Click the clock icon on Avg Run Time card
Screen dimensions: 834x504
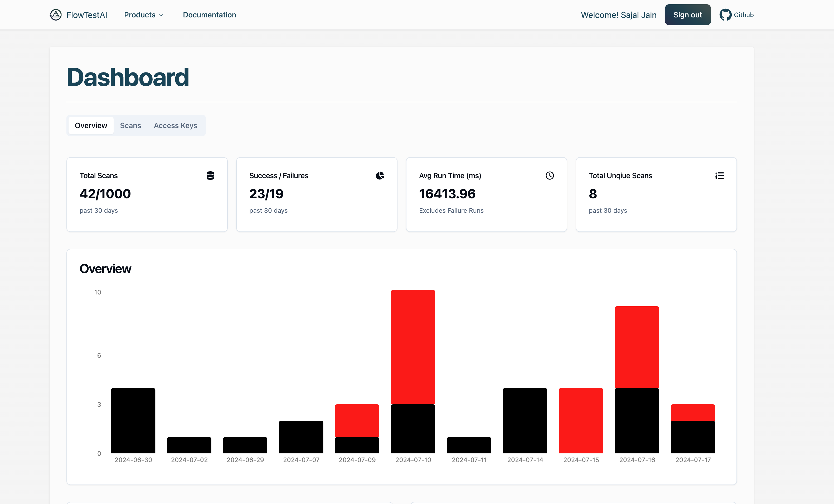550,175
